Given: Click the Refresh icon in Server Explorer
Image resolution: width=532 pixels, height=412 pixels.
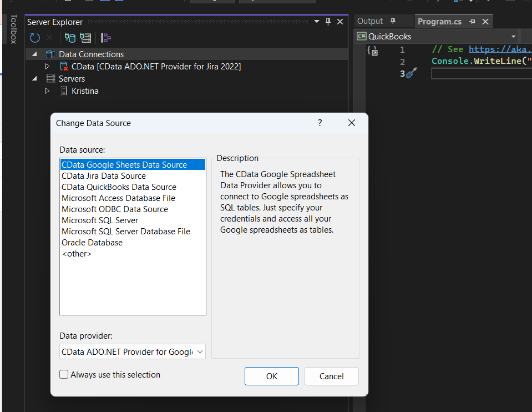Looking at the screenshot, I should tap(35, 38).
